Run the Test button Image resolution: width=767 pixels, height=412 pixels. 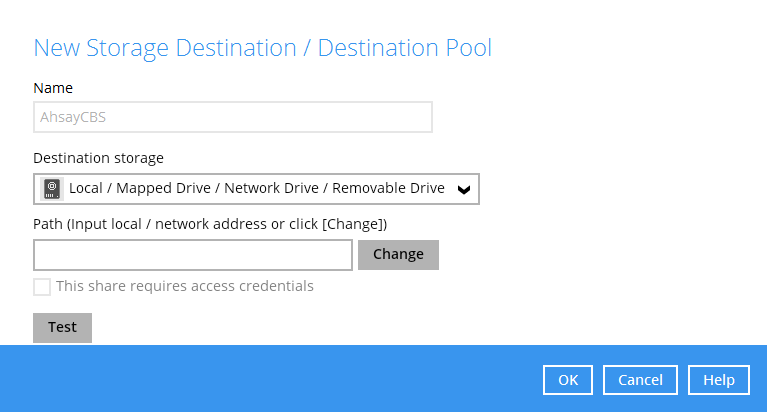[63, 327]
